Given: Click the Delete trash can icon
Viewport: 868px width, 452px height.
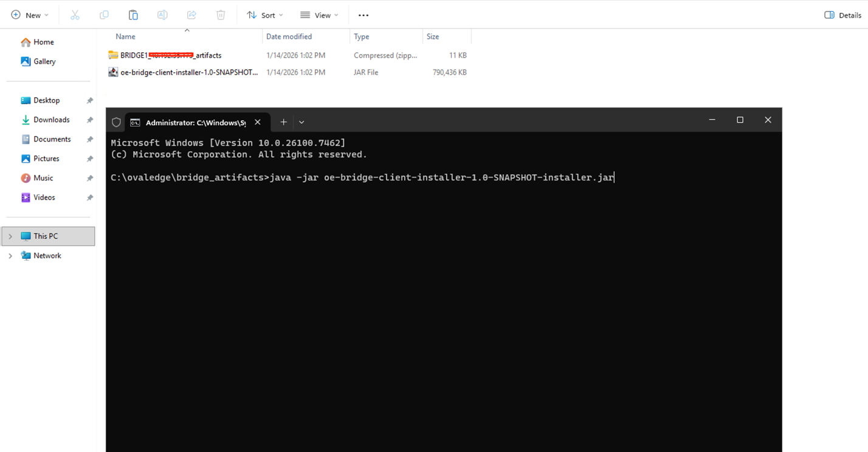Looking at the screenshot, I should click(x=221, y=15).
